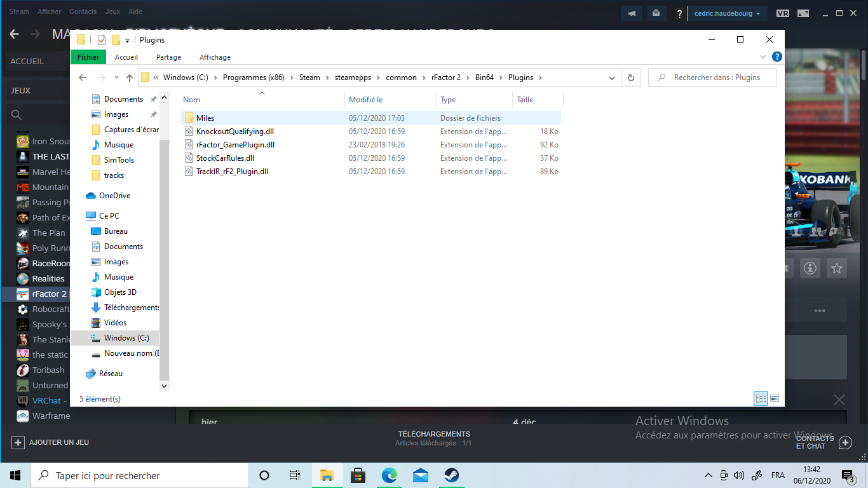Open Steam announcements megaphone icon
The height and width of the screenshot is (488, 868).
(632, 13)
